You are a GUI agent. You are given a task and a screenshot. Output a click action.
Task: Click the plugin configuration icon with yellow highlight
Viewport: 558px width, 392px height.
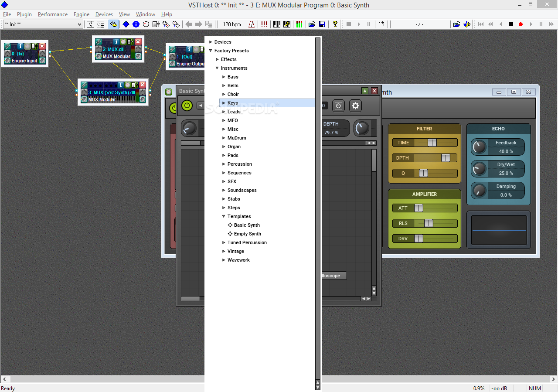pos(113,24)
